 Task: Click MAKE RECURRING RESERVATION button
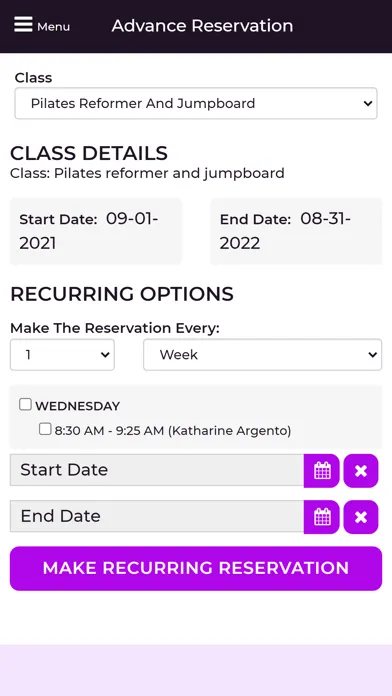196,568
